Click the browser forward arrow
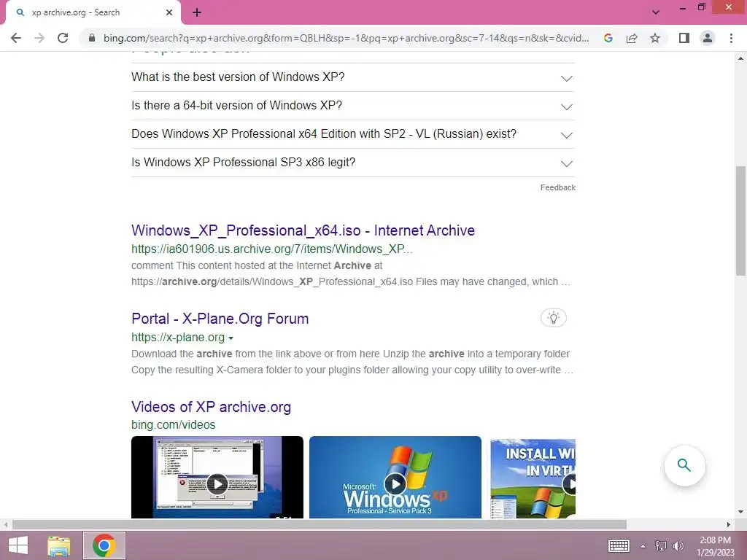747x560 pixels. pyautogui.click(x=39, y=38)
